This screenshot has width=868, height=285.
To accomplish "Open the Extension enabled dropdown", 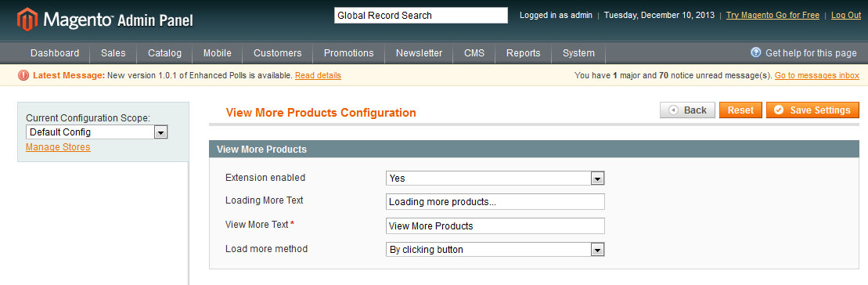I will (495, 179).
